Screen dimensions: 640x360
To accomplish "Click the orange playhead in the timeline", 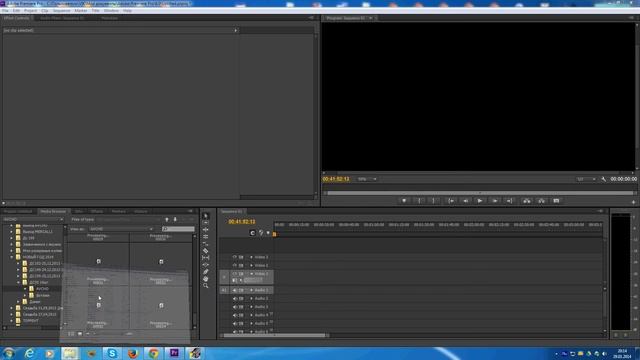I will tap(274, 234).
